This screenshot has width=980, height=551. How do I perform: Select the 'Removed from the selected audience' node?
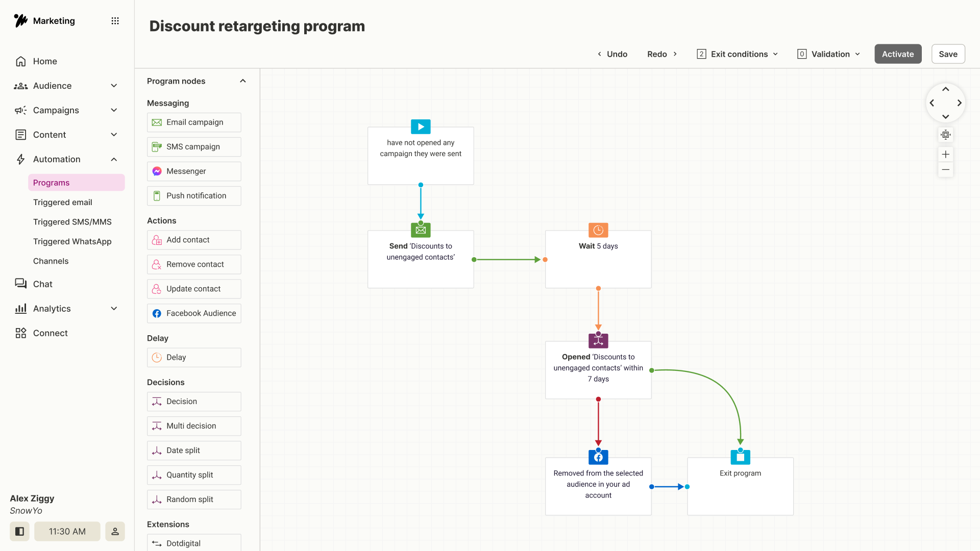[598, 486]
